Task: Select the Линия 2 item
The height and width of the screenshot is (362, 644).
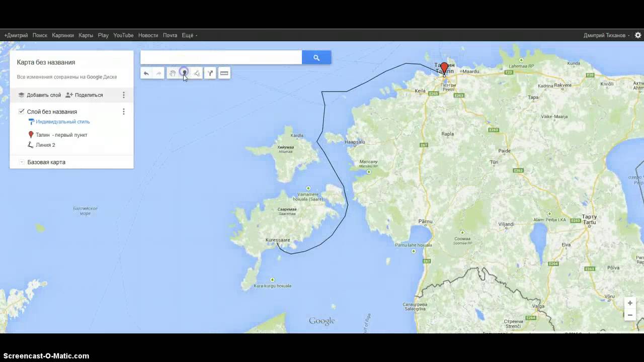Action: click(45, 145)
